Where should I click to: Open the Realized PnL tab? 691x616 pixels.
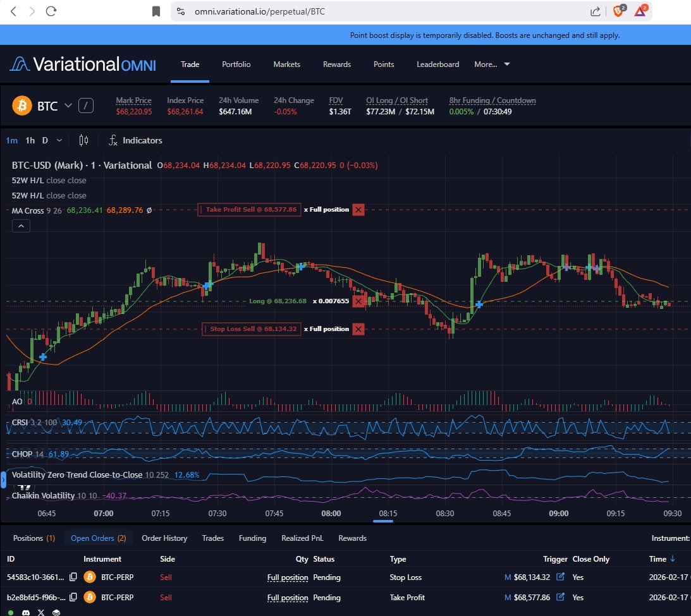coord(302,538)
